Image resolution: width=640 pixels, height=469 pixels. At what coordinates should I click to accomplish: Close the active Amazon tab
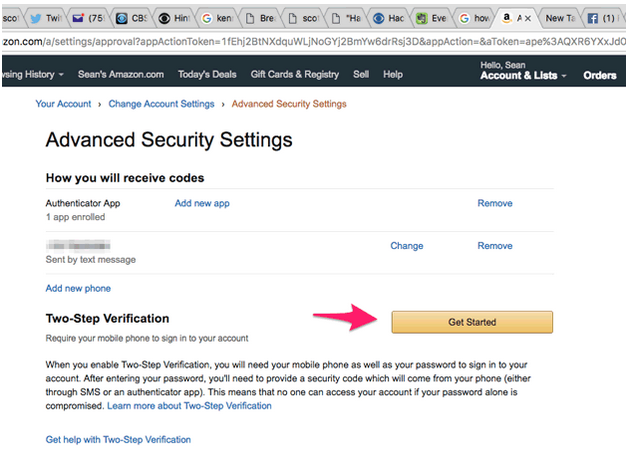point(528,18)
